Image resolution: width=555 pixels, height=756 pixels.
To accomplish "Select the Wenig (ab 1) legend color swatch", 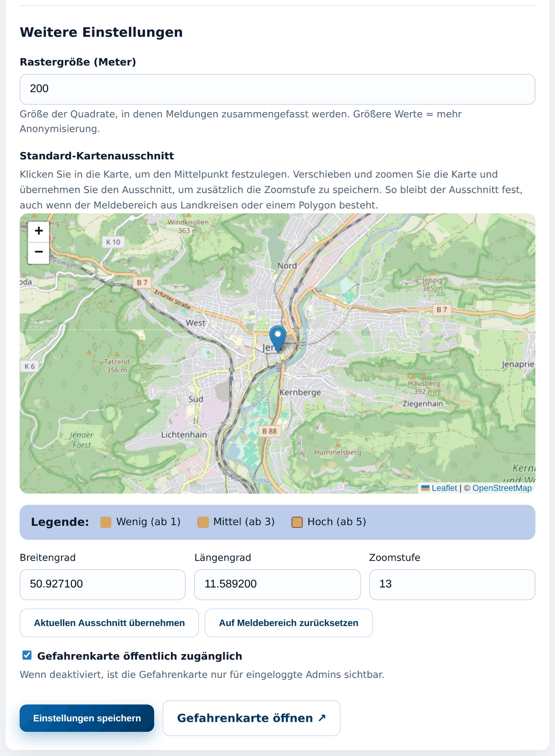I will coord(106,522).
